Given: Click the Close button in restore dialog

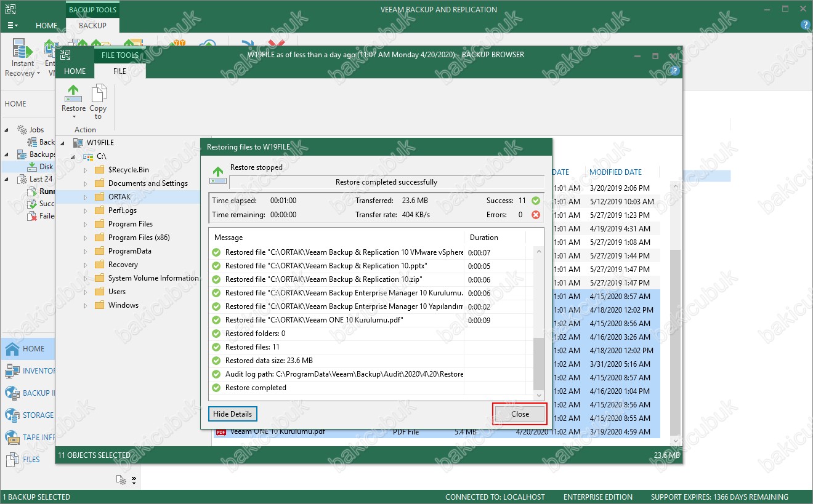Looking at the screenshot, I should pos(520,414).
